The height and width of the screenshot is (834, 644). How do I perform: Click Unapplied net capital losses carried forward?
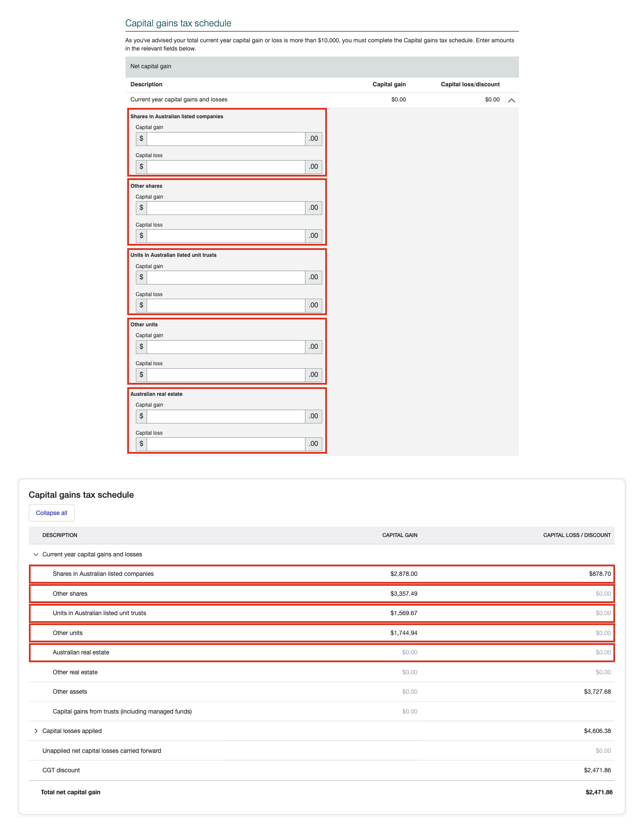point(102,751)
